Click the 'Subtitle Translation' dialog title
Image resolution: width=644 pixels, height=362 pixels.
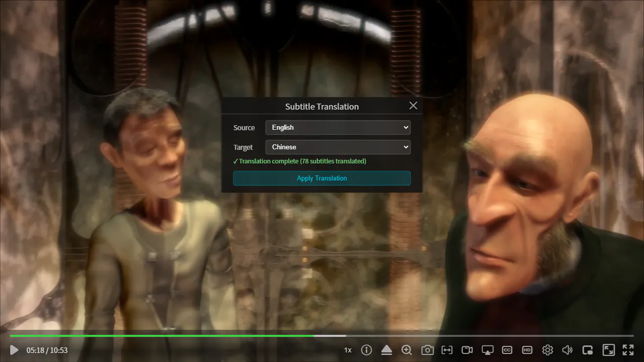(x=322, y=107)
